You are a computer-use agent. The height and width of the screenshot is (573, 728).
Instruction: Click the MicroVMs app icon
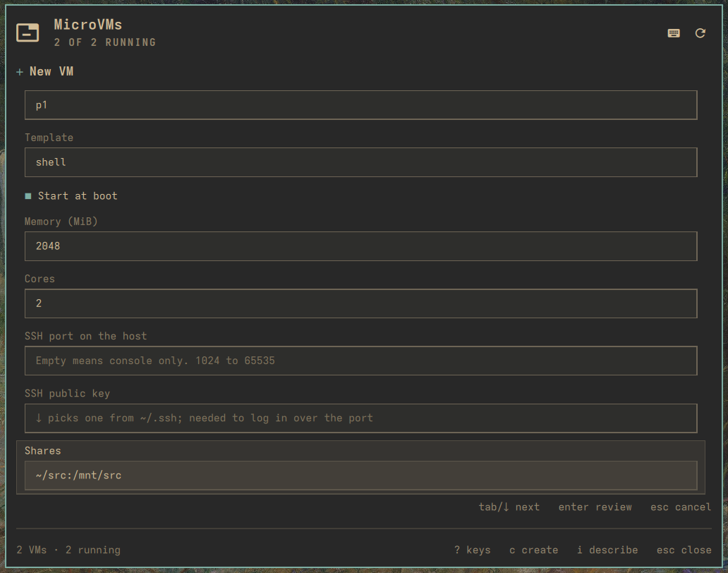[x=28, y=32]
